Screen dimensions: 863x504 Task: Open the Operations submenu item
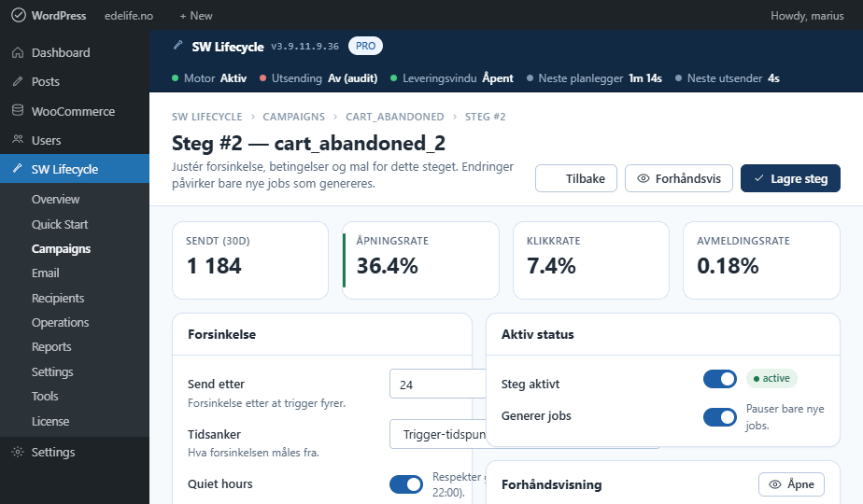point(60,322)
